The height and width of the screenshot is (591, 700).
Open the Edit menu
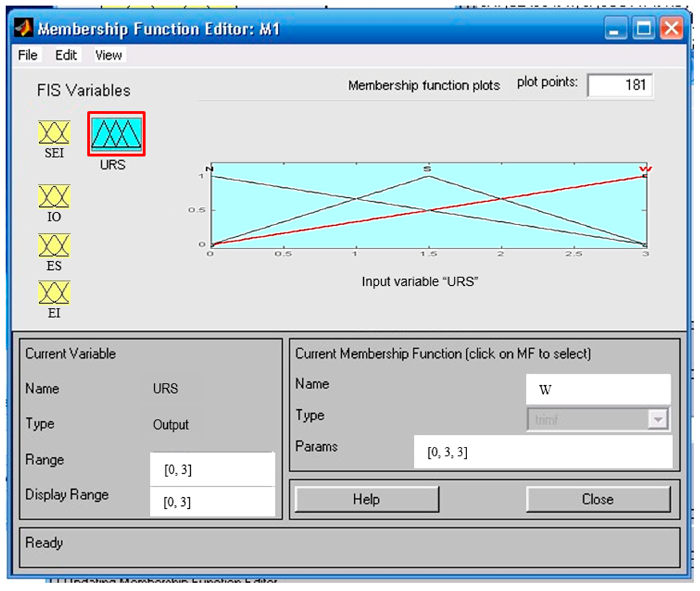(x=66, y=55)
